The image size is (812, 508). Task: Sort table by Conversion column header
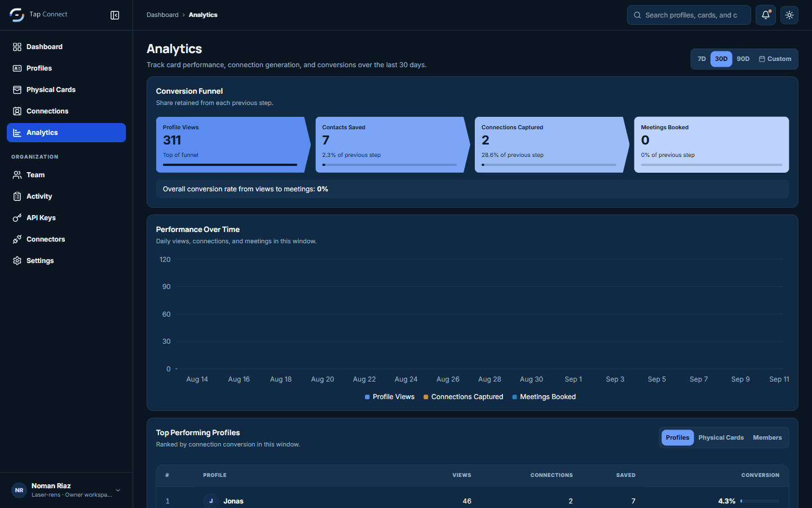[x=760, y=475]
